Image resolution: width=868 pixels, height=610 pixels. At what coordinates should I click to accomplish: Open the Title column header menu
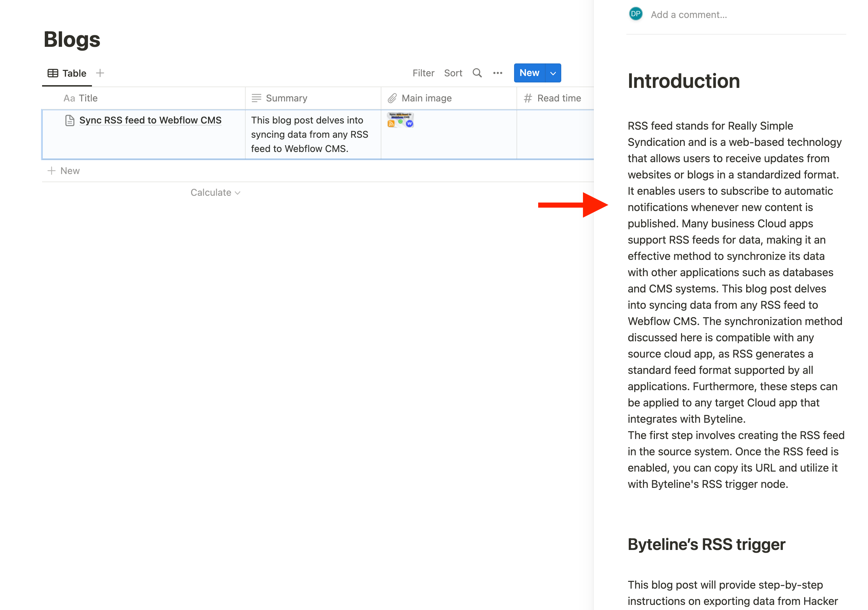tap(88, 98)
